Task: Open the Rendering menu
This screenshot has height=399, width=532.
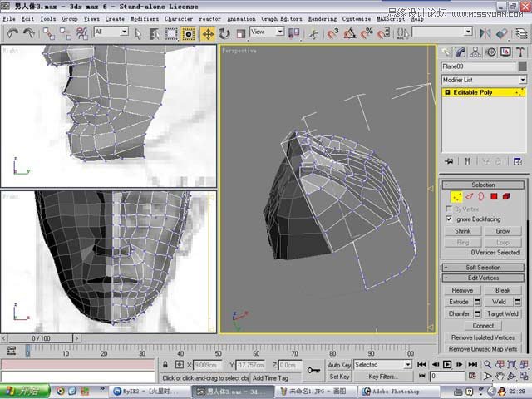Action: coord(323,19)
